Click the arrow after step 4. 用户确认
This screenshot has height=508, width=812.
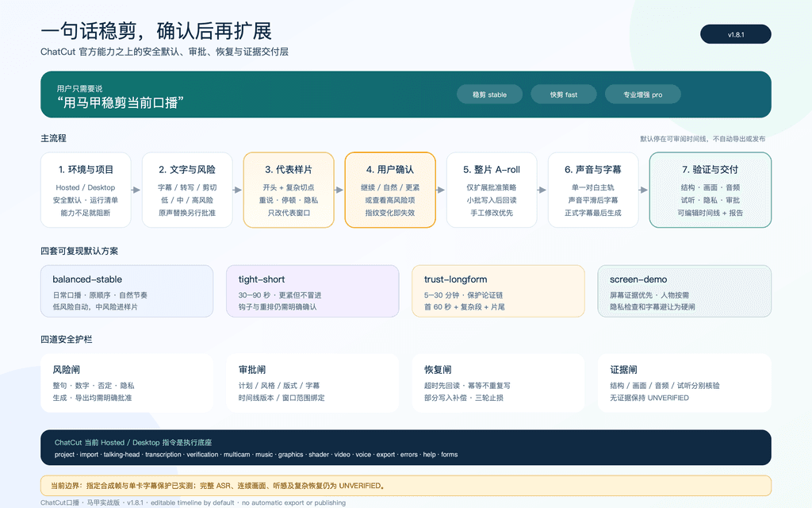pos(441,190)
